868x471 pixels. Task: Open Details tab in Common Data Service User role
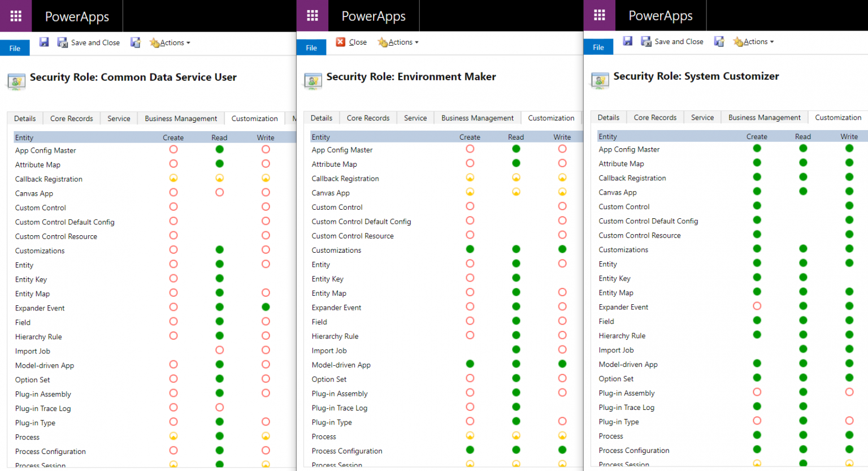click(x=25, y=118)
